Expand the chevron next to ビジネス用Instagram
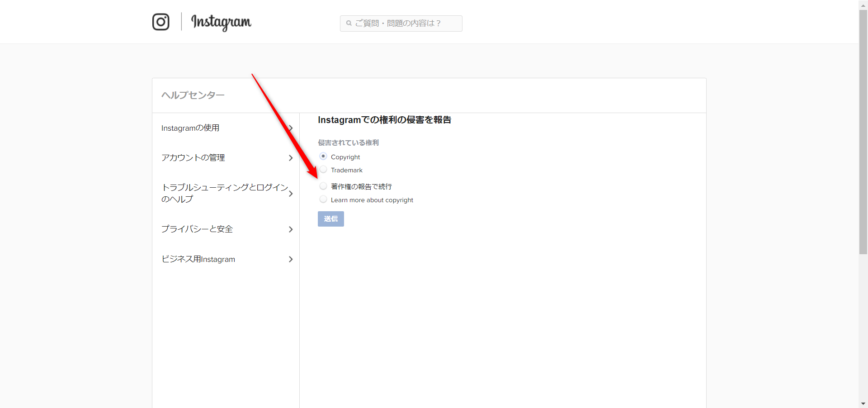 291,259
